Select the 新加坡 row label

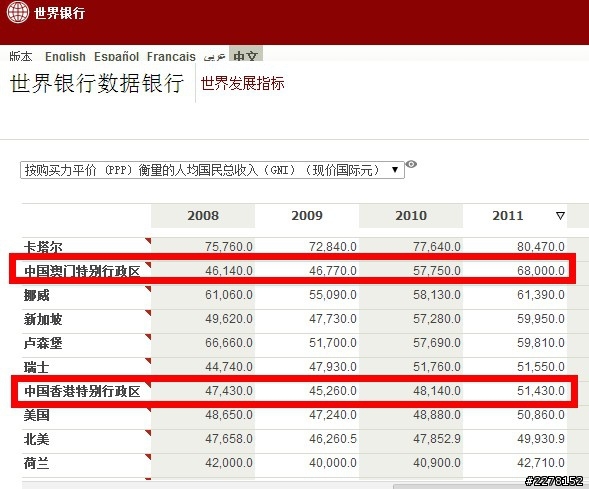[x=43, y=319]
